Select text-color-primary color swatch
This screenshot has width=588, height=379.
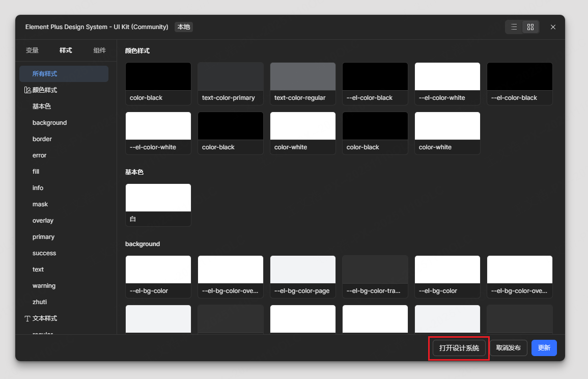(x=230, y=84)
